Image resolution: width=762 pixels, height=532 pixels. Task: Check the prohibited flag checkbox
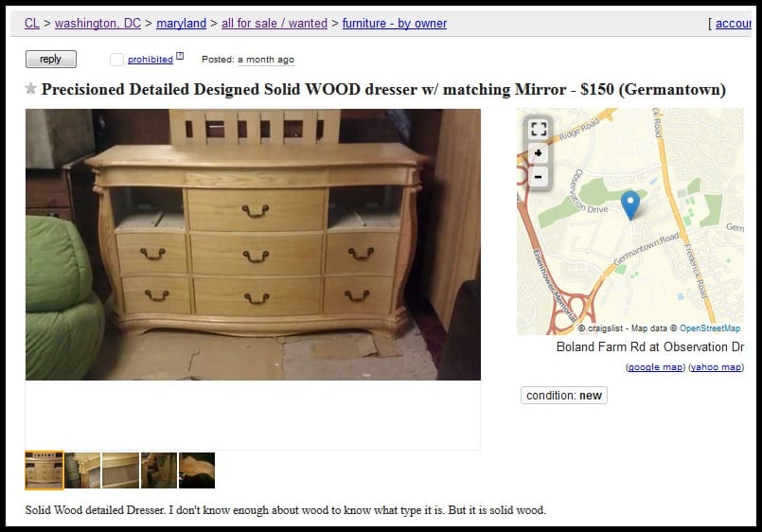(116, 60)
